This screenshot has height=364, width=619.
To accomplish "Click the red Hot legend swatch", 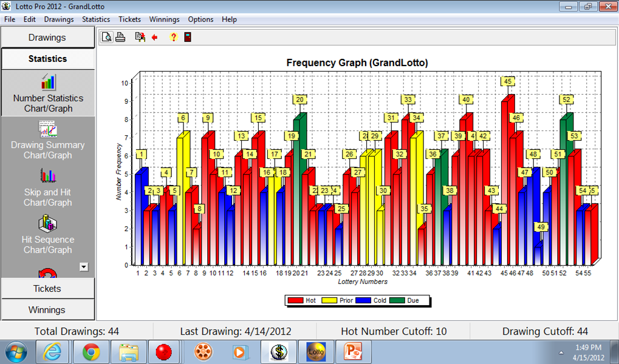I will 295,300.
